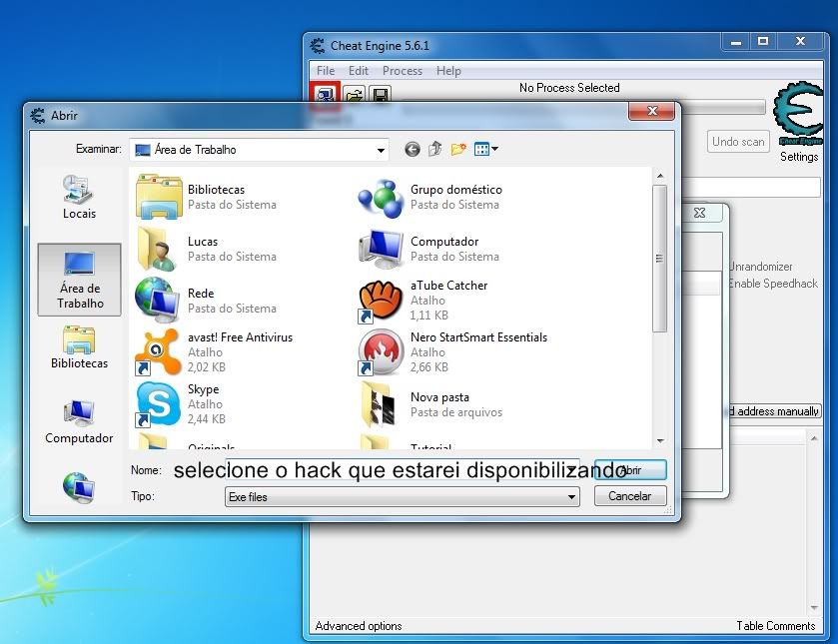
Task: Click the Cancelar button
Action: coord(629,496)
